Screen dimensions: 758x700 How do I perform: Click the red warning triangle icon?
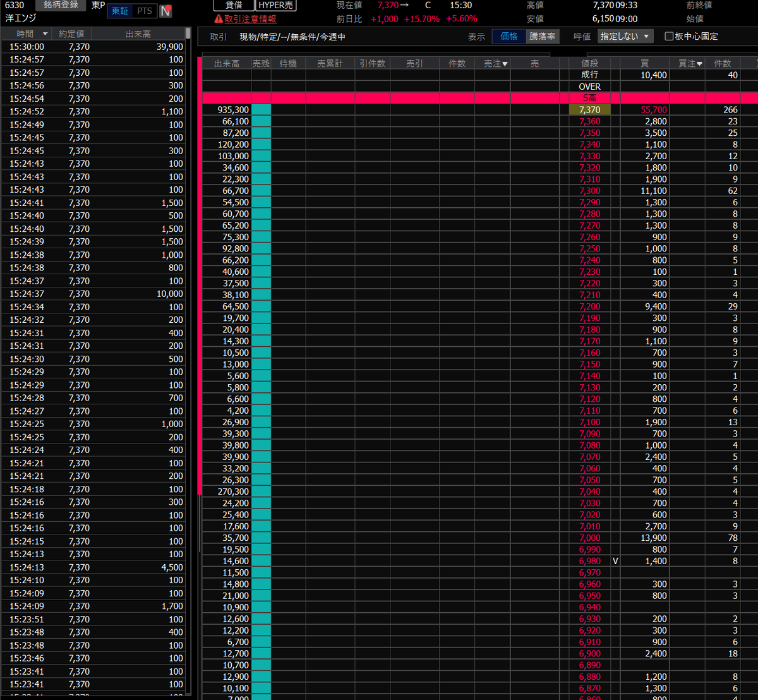click(219, 19)
